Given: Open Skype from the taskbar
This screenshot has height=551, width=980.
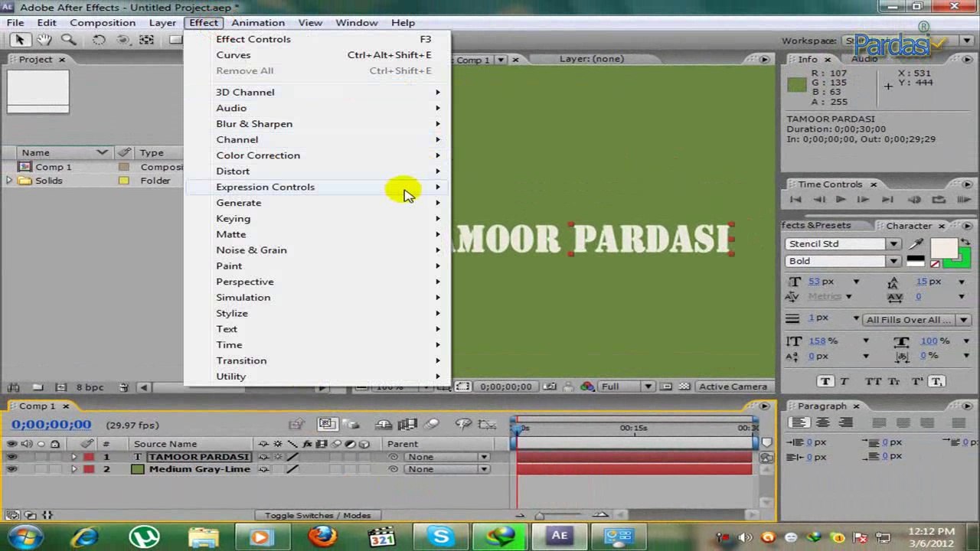Looking at the screenshot, I should coord(441,536).
